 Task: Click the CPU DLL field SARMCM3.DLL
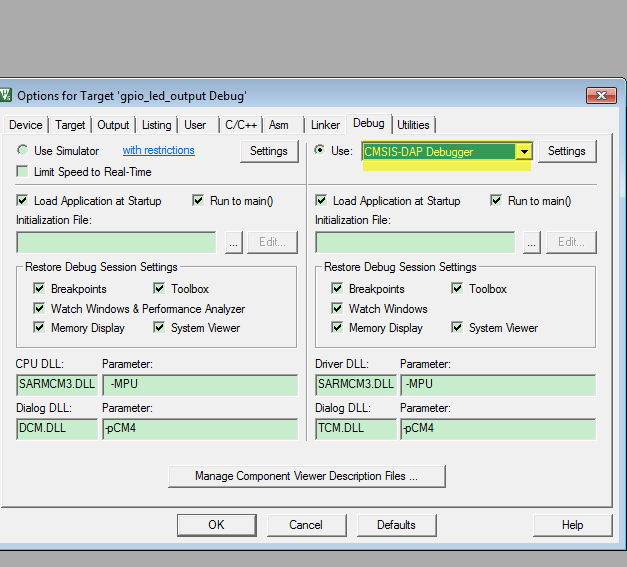tap(57, 385)
